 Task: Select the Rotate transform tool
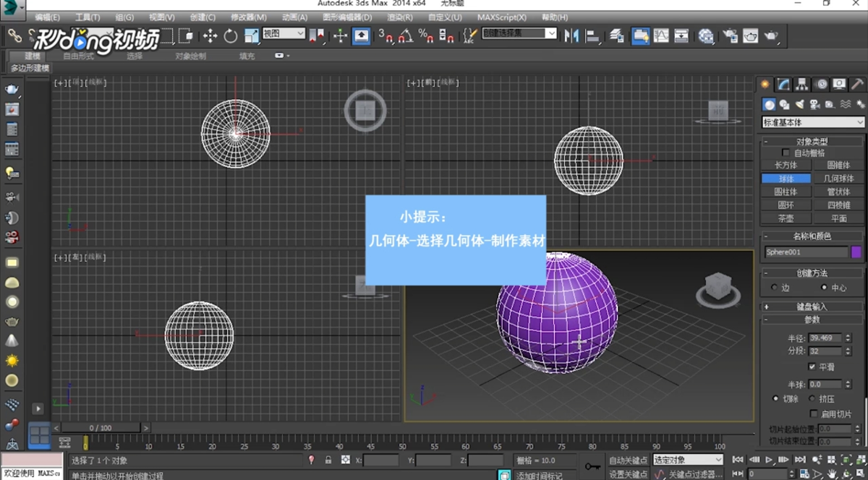(x=231, y=35)
